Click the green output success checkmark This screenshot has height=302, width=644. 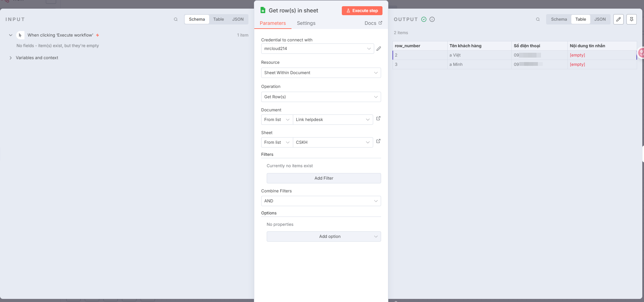coord(424,19)
